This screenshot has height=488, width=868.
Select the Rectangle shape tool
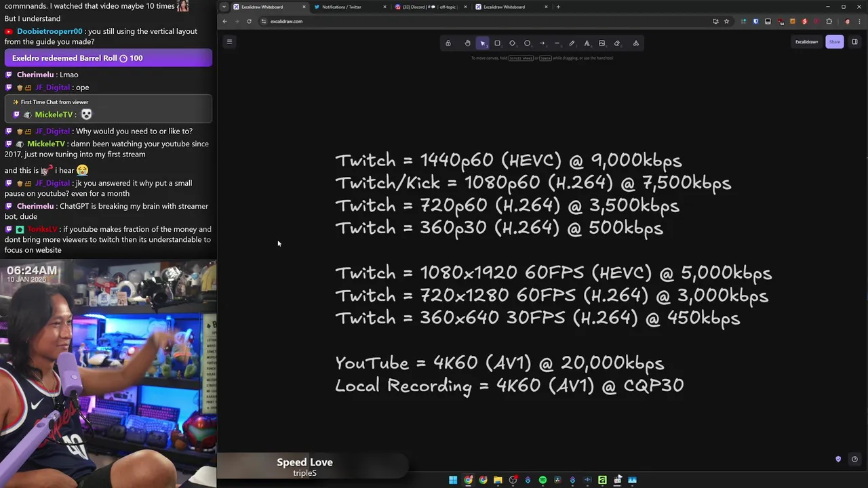497,43
